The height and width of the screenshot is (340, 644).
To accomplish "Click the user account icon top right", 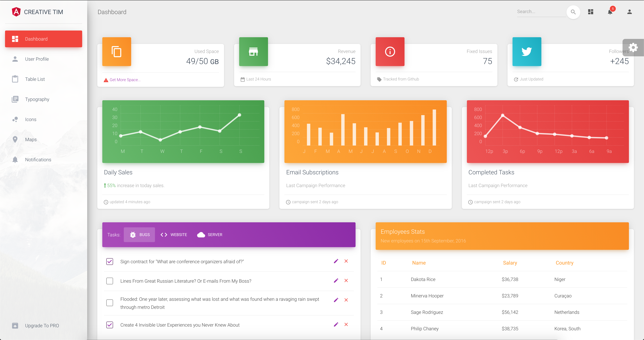I will (630, 12).
